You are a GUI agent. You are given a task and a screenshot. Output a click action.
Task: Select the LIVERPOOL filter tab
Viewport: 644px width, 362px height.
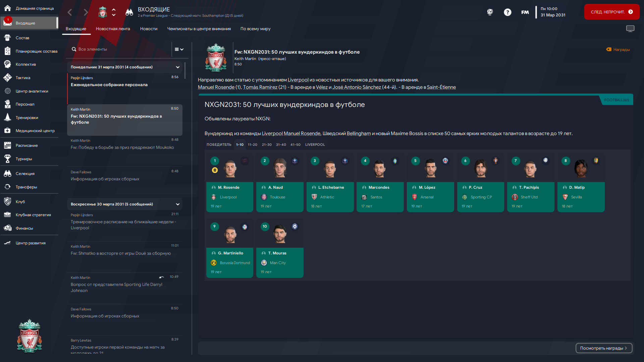(315, 145)
